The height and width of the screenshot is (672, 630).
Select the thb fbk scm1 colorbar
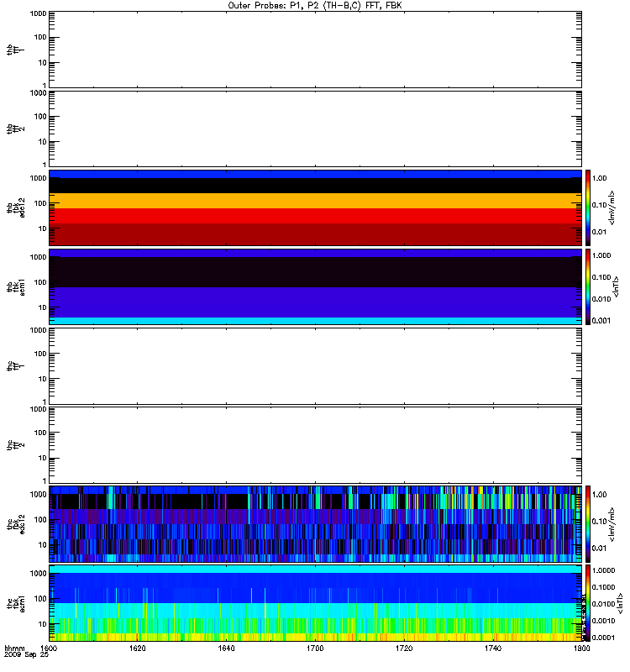point(588,286)
